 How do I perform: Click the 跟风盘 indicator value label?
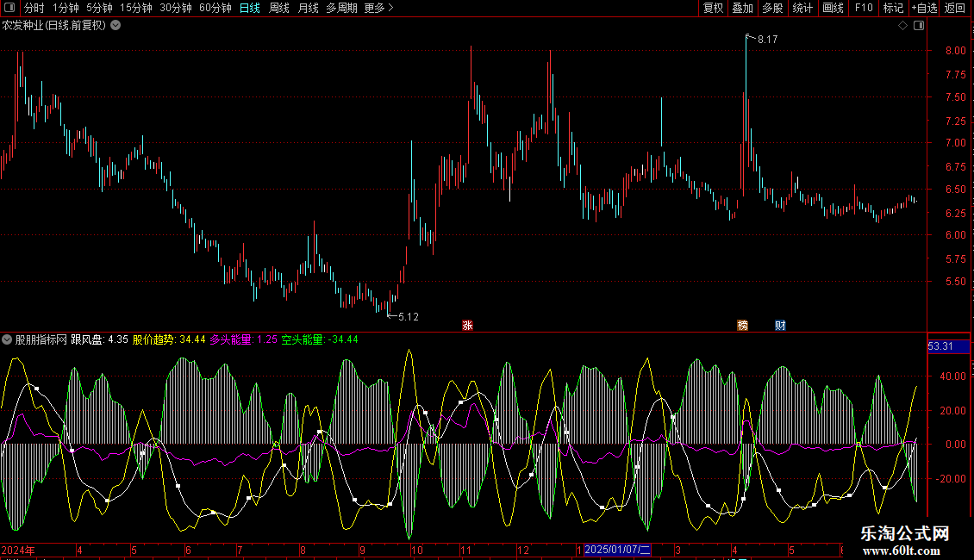click(x=99, y=339)
